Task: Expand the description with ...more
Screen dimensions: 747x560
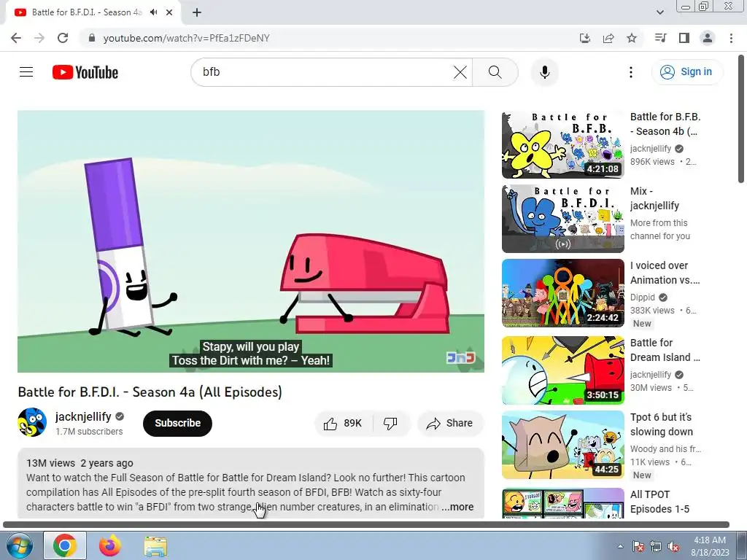Action: click(457, 507)
